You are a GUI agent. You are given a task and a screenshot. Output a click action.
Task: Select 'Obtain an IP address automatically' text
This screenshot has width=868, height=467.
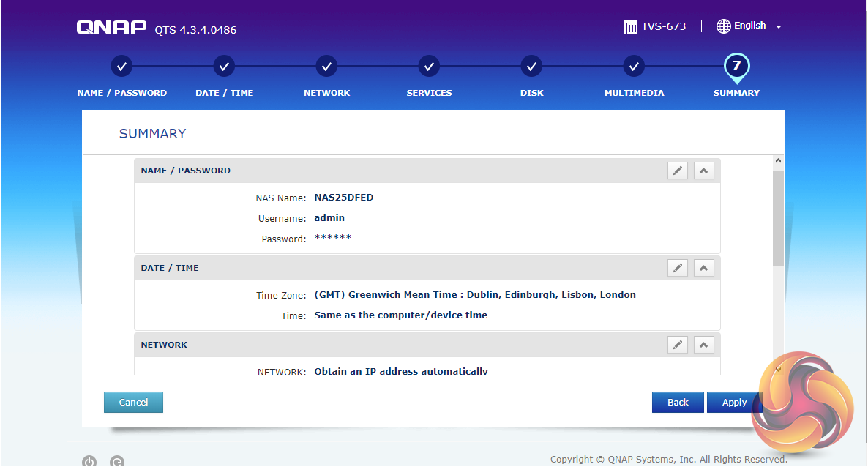tap(401, 371)
